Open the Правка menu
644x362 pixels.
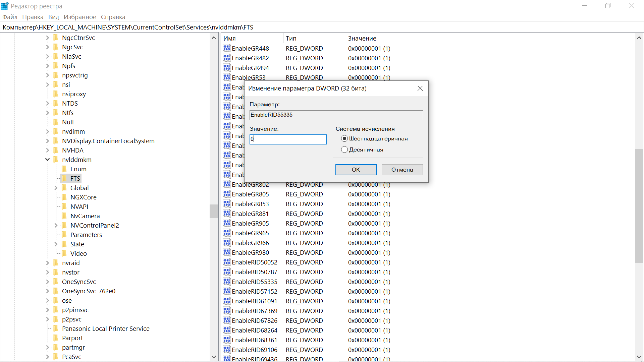tap(33, 17)
